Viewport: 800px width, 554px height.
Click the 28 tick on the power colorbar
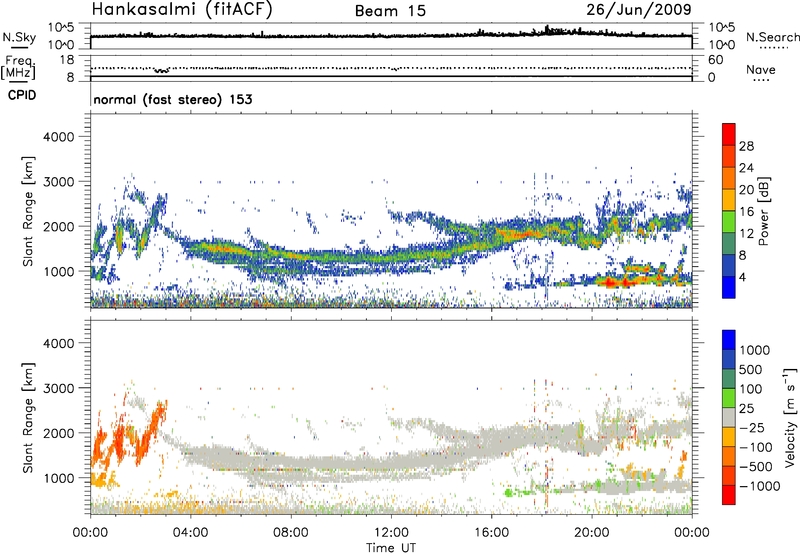click(746, 146)
